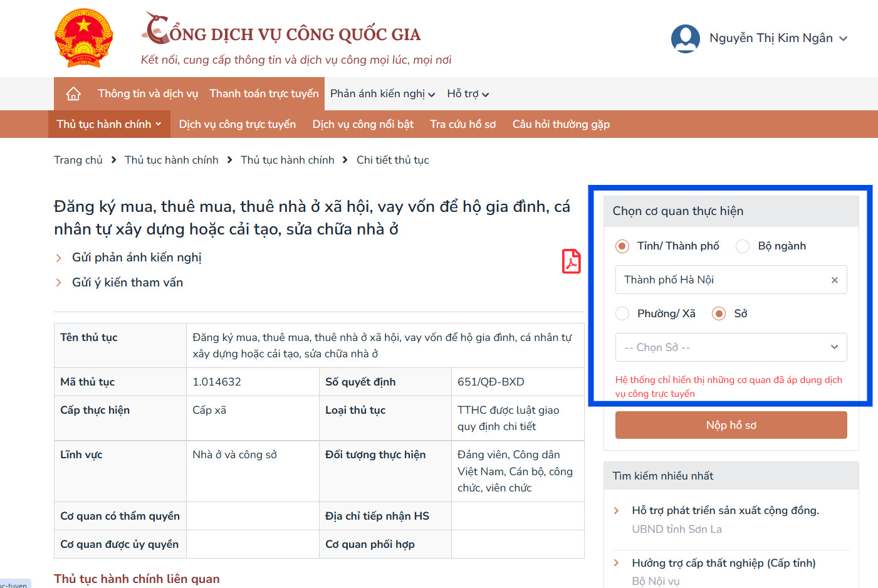Click the second Thủ tục hành chính breadcrumb
The image size is (878, 588).
[287, 160]
